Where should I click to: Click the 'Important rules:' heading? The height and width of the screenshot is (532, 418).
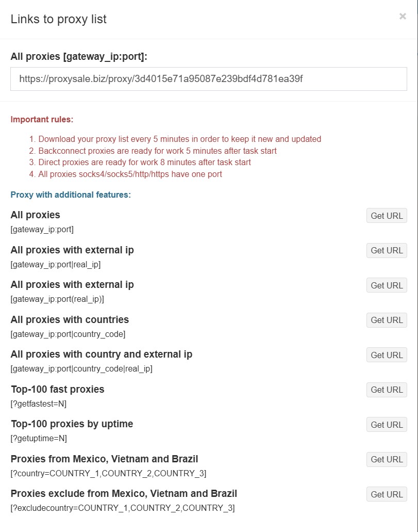(42, 120)
